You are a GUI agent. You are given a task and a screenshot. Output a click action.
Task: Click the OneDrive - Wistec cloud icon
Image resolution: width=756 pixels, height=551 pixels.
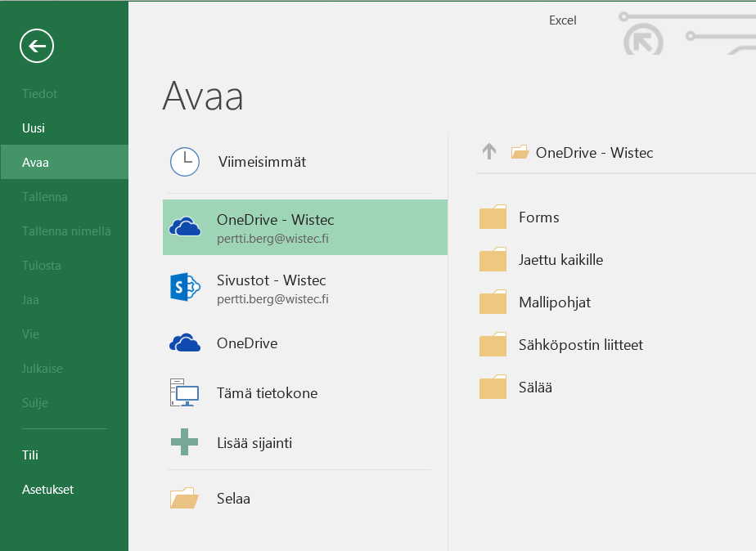[185, 226]
